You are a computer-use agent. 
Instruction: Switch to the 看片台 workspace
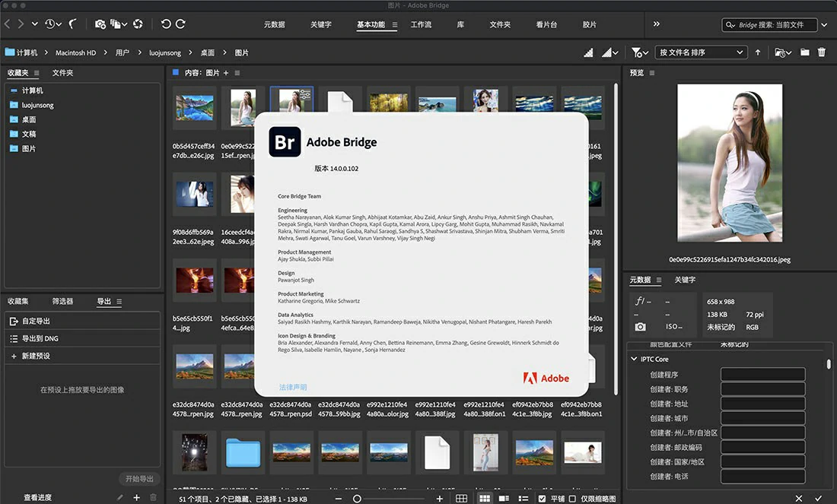(546, 24)
